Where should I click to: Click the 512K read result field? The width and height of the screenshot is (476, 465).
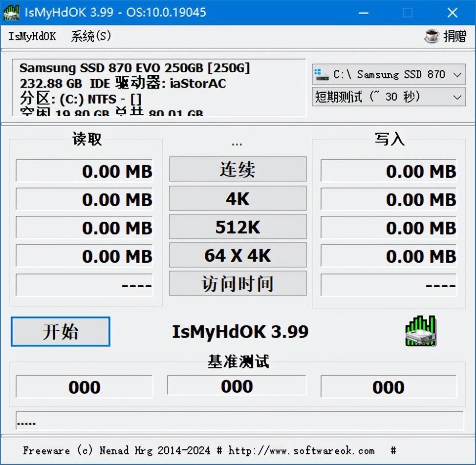[x=85, y=228]
